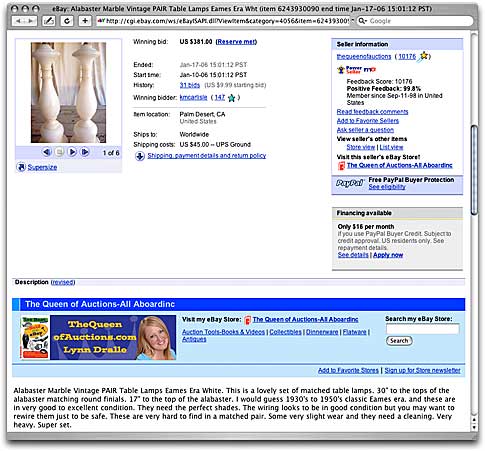Open Read feedback comments link
The height and width of the screenshot is (451, 485).
(x=372, y=112)
